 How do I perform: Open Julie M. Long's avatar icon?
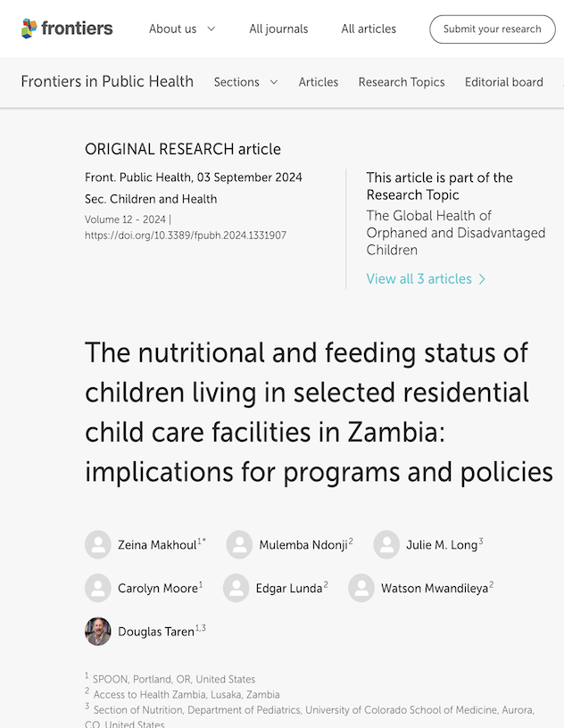click(386, 544)
